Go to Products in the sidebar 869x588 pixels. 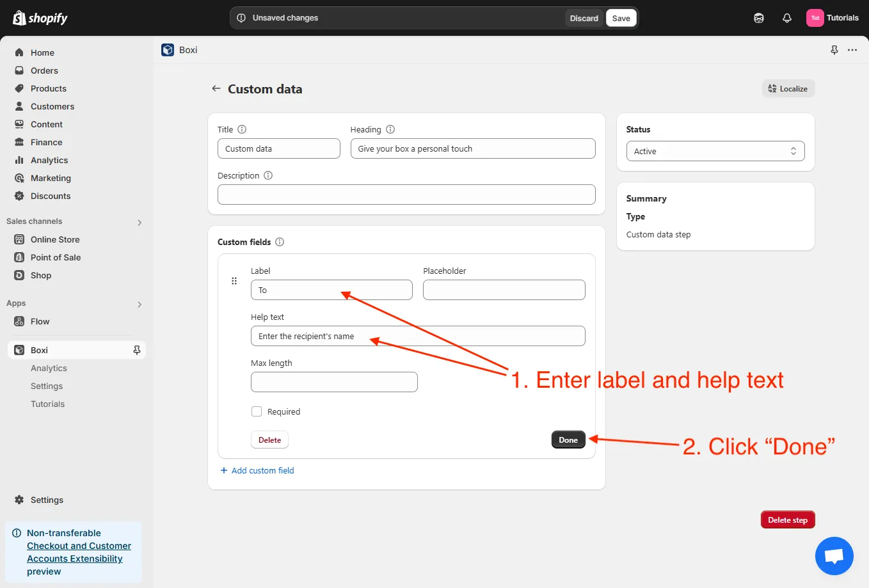(x=49, y=88)
